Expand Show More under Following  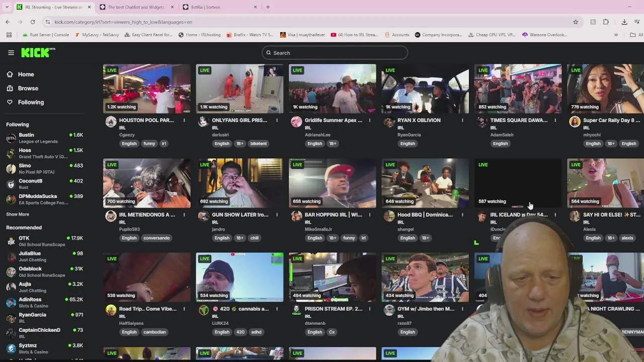pos(18,214)
